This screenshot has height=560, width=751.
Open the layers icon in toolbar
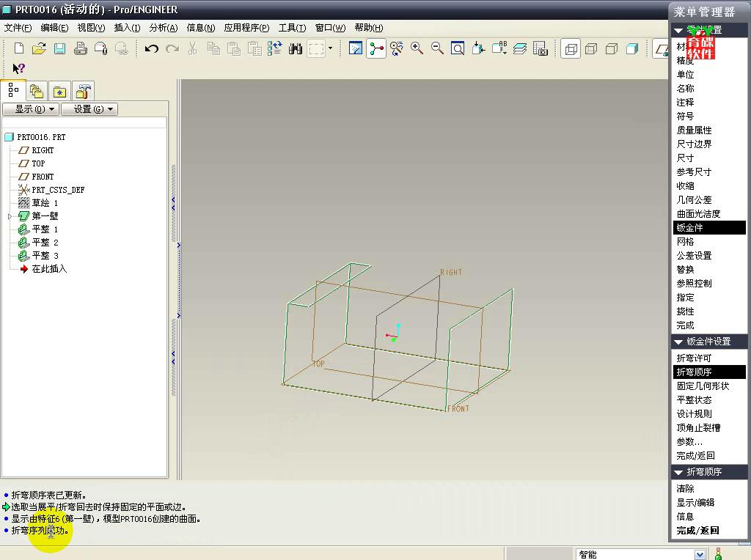click(520, 48)
